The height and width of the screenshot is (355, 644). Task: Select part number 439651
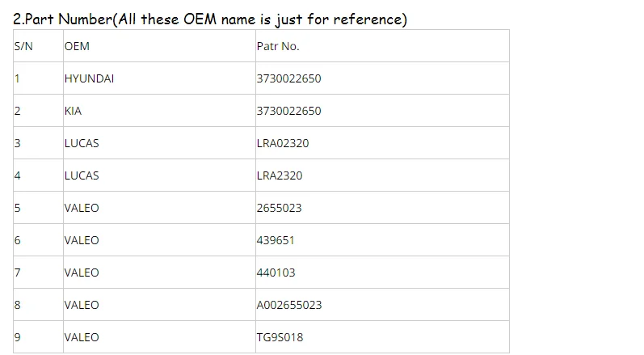276,240
